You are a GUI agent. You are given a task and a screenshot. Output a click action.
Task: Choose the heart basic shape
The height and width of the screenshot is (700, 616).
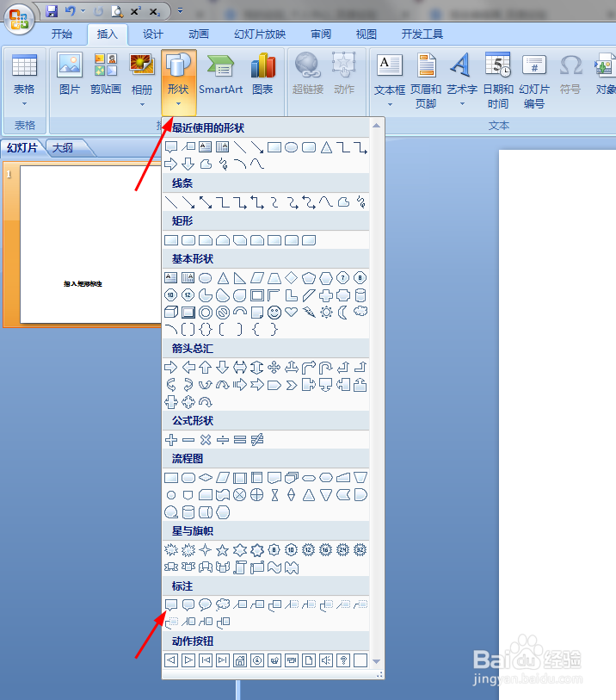pos(292,313)
